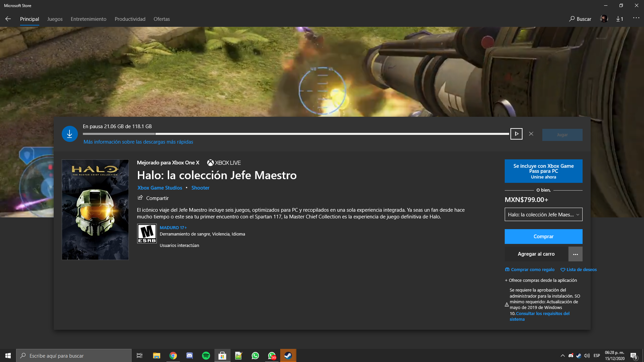Click the gameplay trailer banner

[322, 72]
